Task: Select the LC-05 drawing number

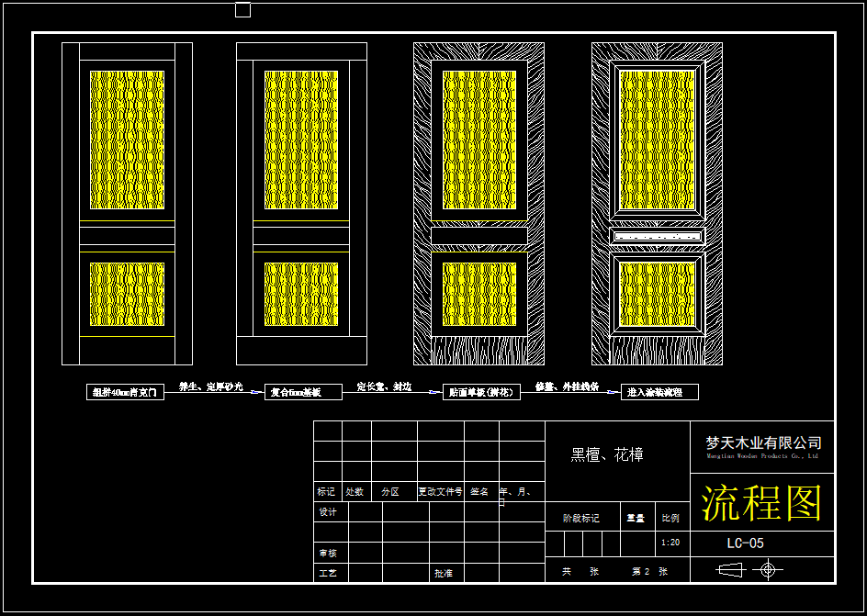Action: (745, 543)
